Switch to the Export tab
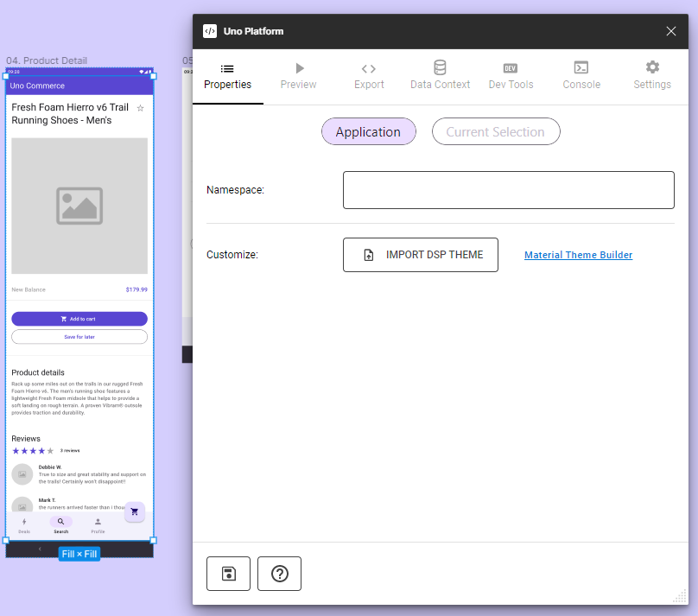698x616 pixels. coord(369,76)
